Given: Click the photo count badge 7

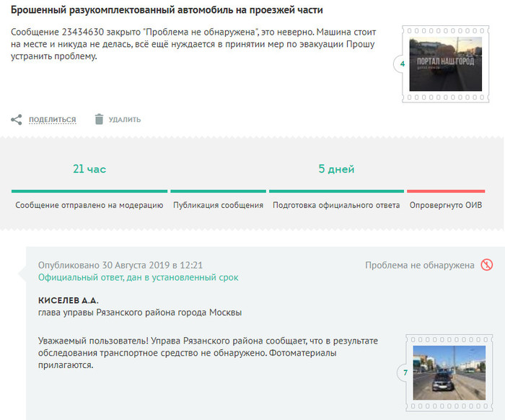Looking at the screenshot, I should tap(405, 372).
